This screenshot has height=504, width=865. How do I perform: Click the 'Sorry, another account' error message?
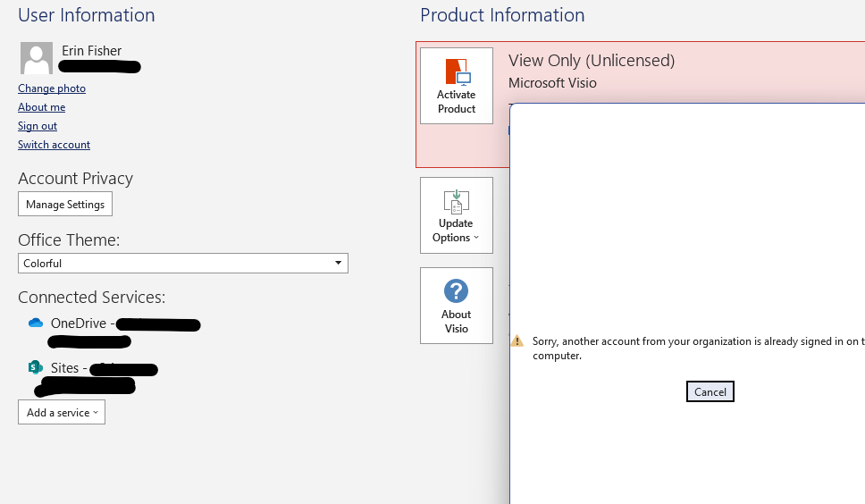(699, 348)
